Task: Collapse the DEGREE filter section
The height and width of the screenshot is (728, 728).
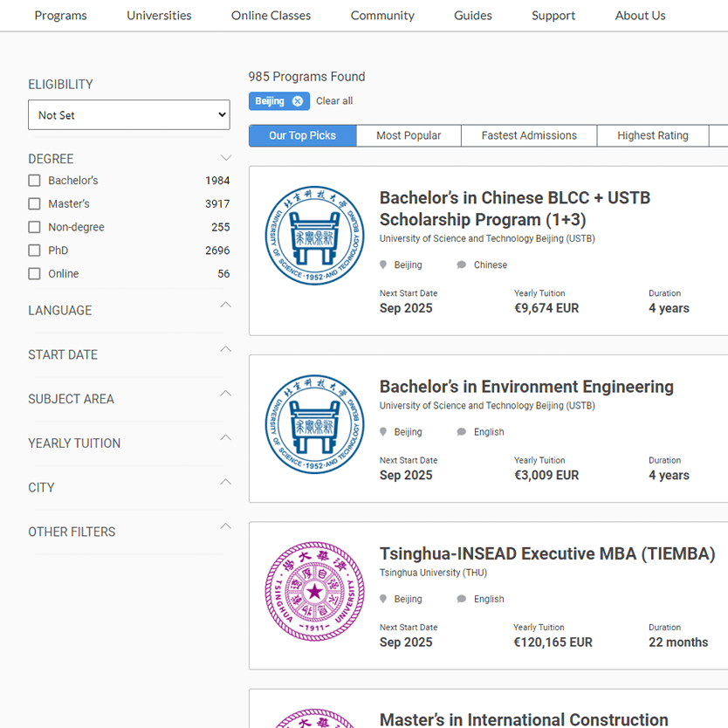Action: (226, 157)
